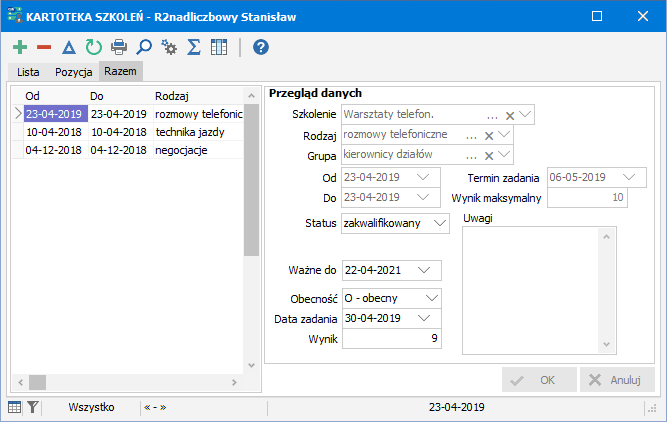Open the help question mark icon
667x422 pixels.
261,47
